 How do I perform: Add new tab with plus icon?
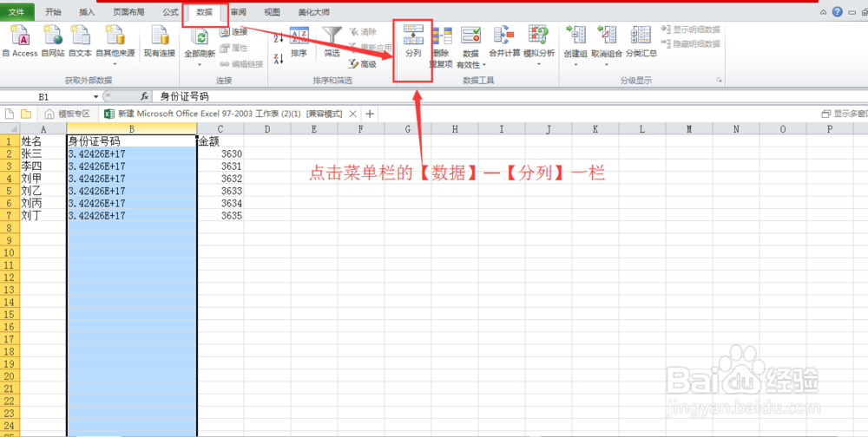pyautogui.click(x=370, y=114)
